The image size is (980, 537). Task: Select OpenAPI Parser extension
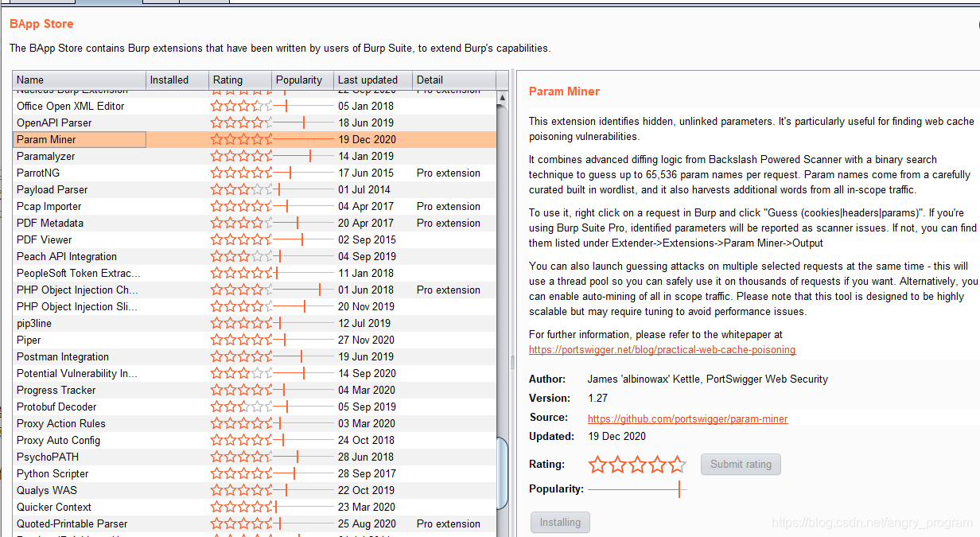click(255, 123)
